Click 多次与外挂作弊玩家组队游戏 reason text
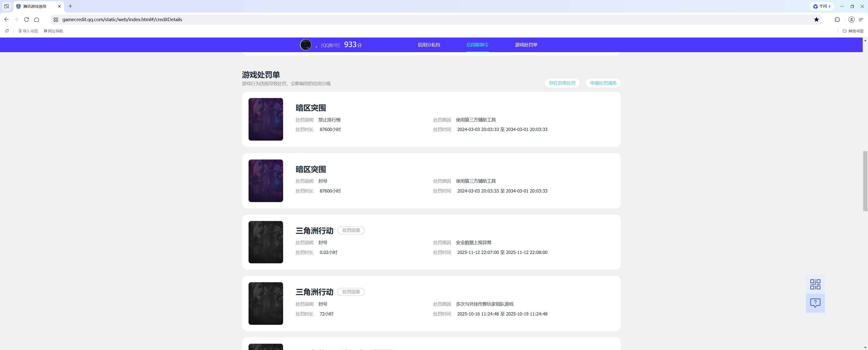 pyautogui.click(x=484, y=304)
